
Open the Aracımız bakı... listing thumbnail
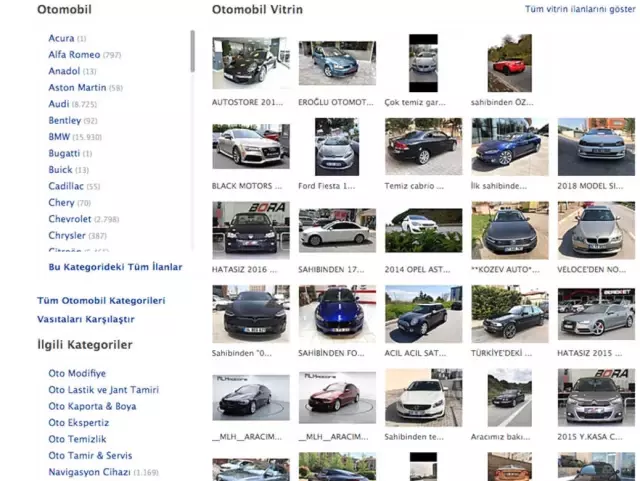click(x=510, y=398)
